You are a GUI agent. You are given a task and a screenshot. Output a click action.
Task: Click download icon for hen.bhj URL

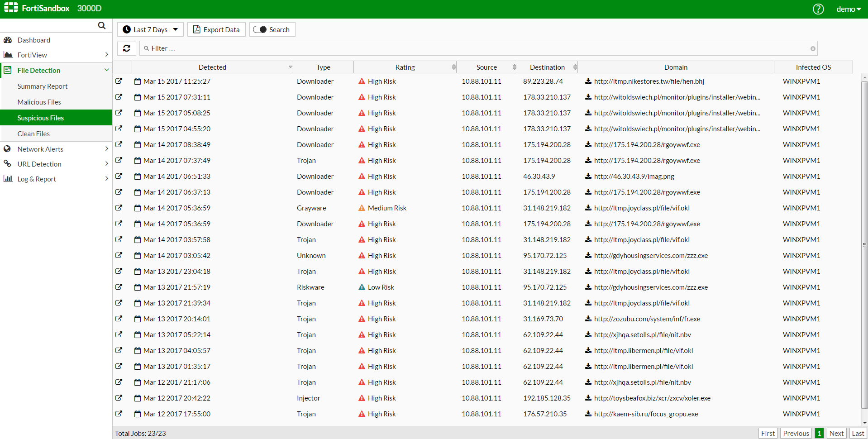tap(588, 81)
